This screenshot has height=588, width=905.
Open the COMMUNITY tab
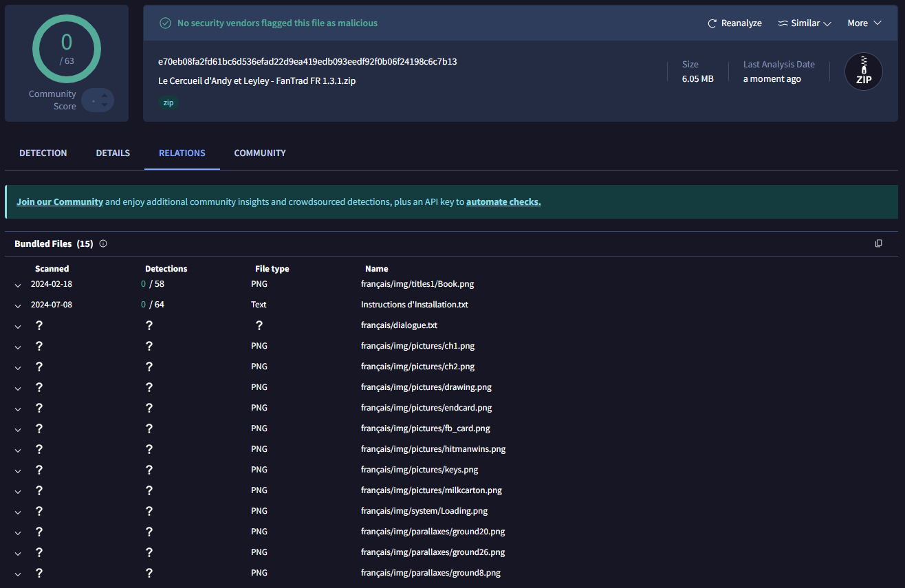coord(260,153)
